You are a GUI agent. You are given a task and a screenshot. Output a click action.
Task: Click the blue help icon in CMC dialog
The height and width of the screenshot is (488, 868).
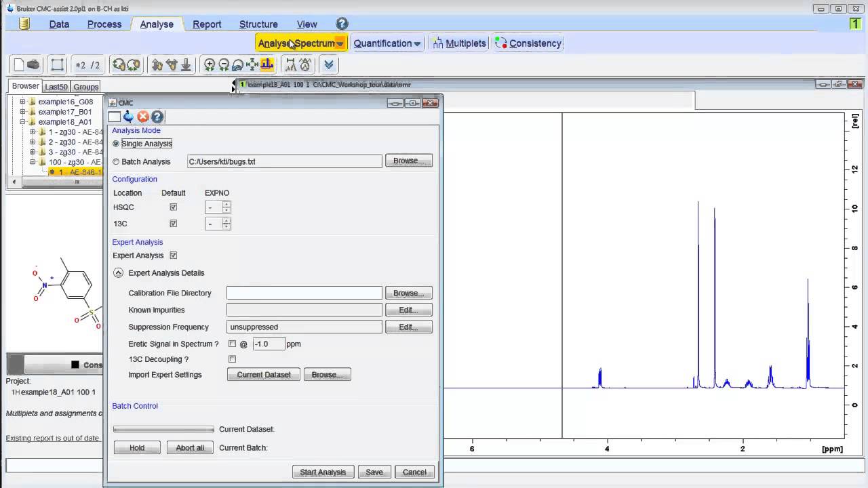tap(157, 117)
